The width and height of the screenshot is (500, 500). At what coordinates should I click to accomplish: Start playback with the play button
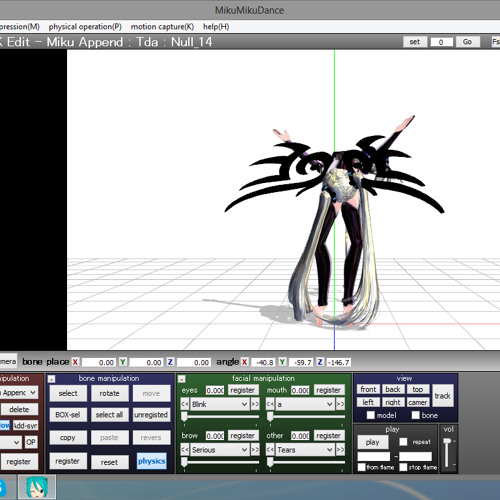pos(373,442)
